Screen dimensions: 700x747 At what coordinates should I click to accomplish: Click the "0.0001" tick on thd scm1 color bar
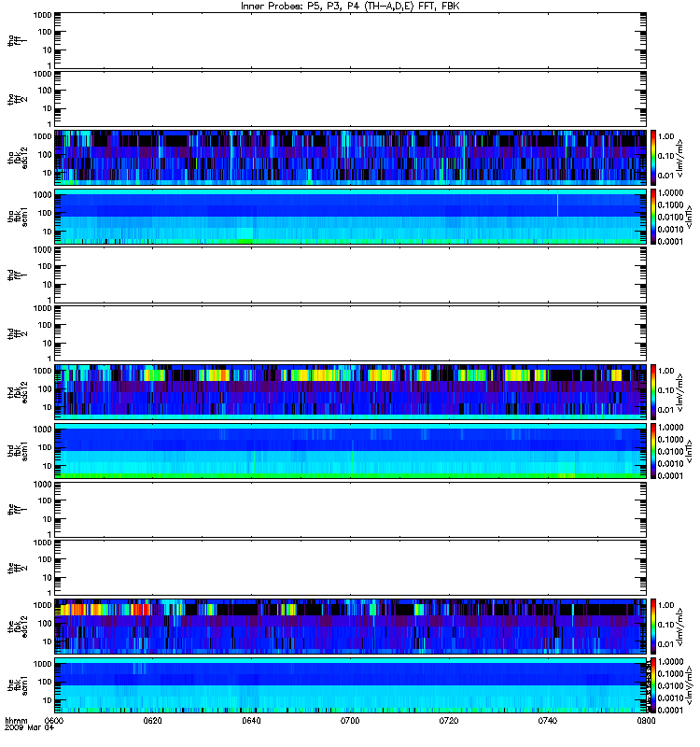pos(670,476)
